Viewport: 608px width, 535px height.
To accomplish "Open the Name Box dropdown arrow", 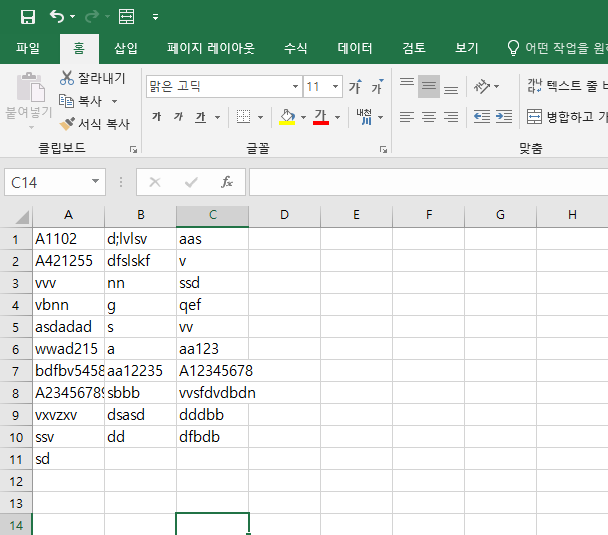I will click(x=96, y=182).
